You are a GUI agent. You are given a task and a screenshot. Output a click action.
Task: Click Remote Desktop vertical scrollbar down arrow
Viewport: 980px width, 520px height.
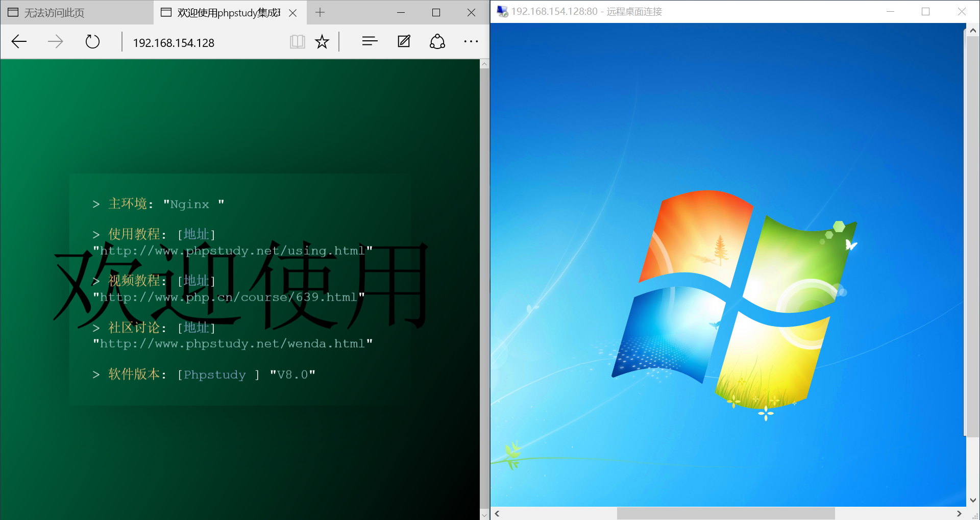click(x=973, y=501)
